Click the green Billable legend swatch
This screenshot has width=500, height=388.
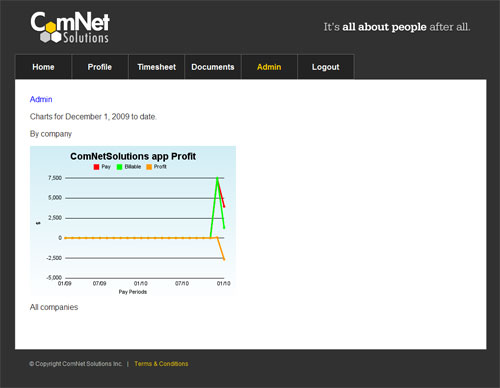tap(119, 167)
